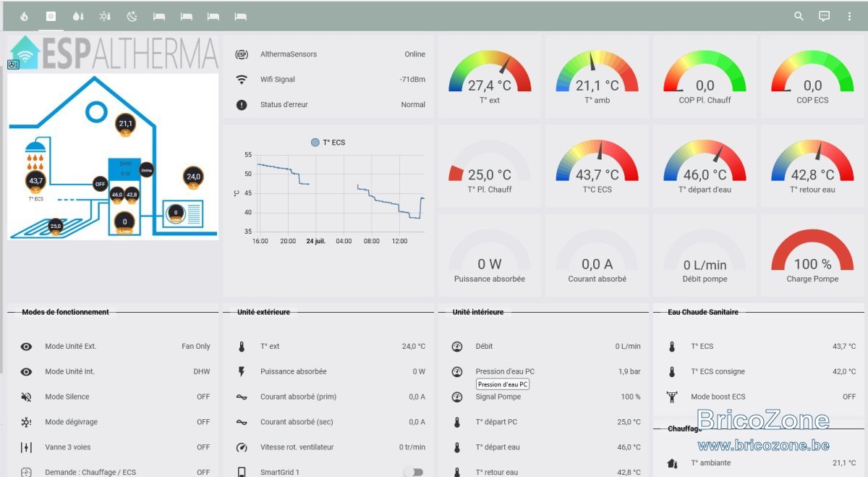The height and width of the screenshot is (477, 868).
Task: Click the T° ECS consigne row
Action: 759,372
